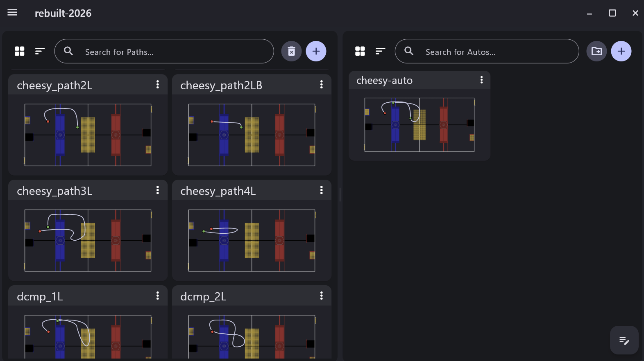Open the cheesy_path4L field preview

[252, 241]
